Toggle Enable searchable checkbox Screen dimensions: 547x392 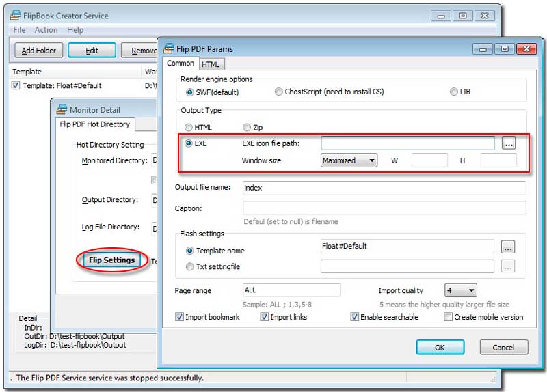(354, 317)
